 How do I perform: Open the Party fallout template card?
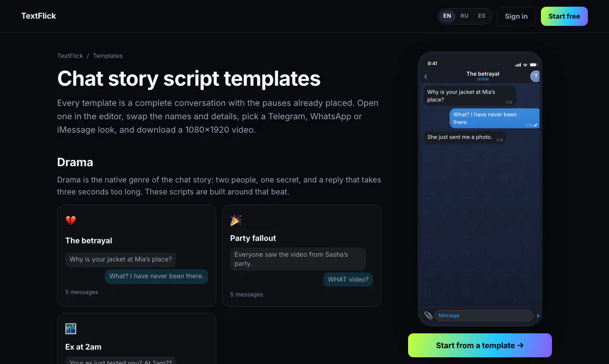point(302,256)
